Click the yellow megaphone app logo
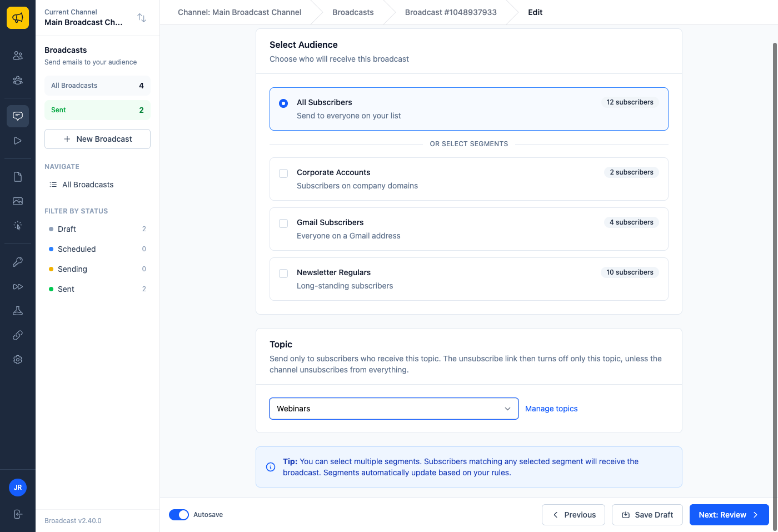 point(18,18)
